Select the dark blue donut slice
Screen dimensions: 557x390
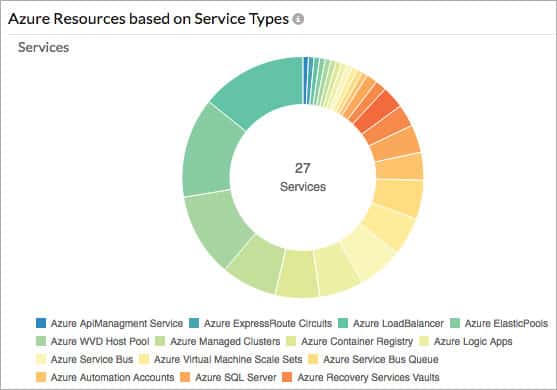tap(305, 80)
